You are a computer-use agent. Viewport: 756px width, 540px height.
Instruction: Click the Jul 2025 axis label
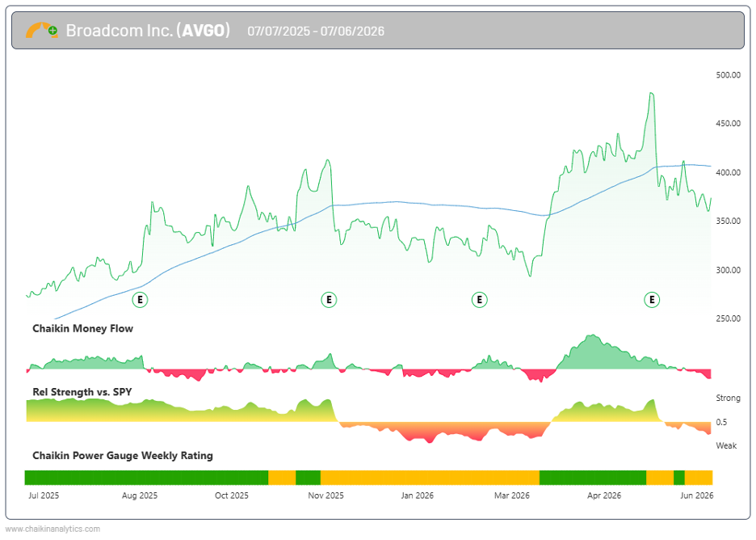44,496
